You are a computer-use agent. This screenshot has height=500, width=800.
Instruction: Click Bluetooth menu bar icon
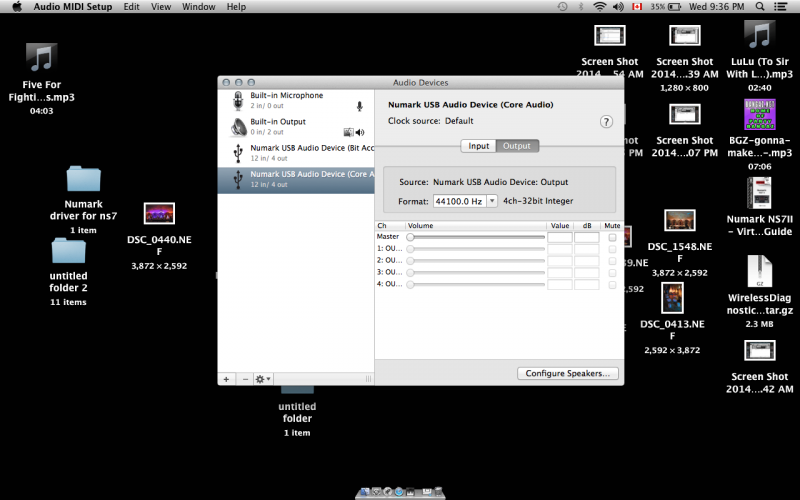click(581, 7)
